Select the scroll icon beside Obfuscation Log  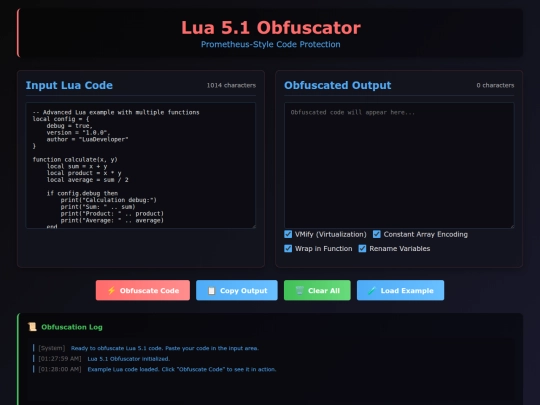tap(32, 327)
